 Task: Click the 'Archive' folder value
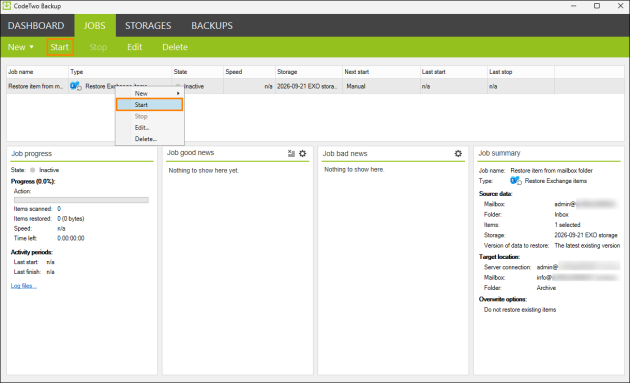click(546, 288)
